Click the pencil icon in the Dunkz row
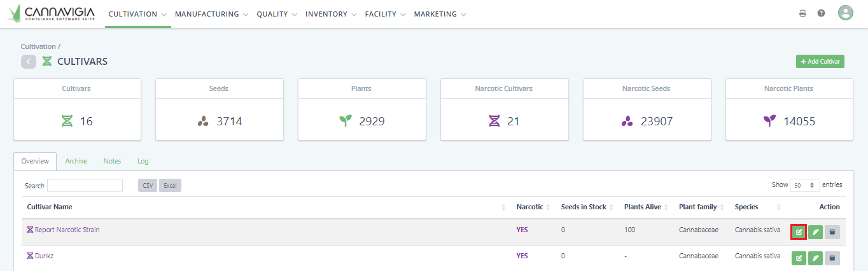Viewport: 868px width, 271px height. [815, 258]
